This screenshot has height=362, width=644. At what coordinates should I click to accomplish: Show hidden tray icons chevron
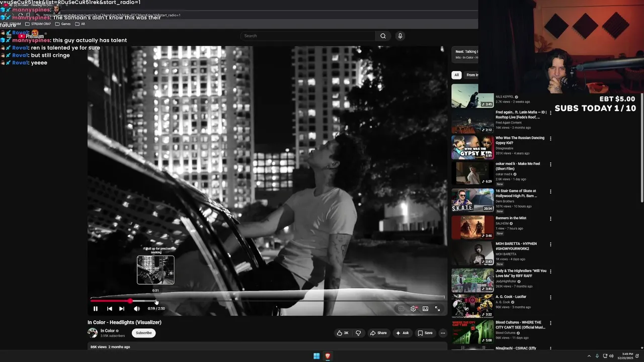(589, 356)
